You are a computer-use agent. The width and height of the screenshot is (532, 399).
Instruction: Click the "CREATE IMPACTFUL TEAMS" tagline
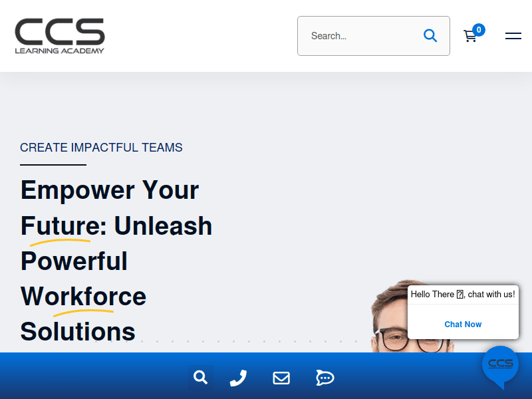coord(101,148)
